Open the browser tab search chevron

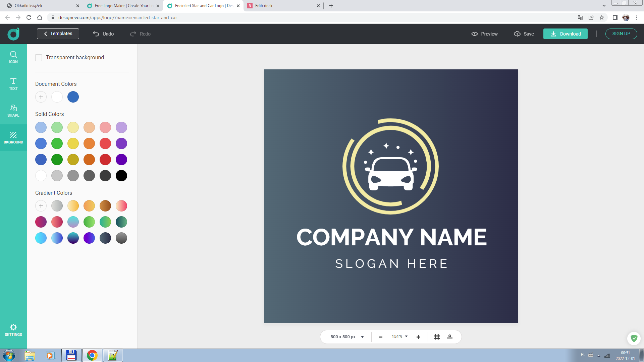coord(604,6)
